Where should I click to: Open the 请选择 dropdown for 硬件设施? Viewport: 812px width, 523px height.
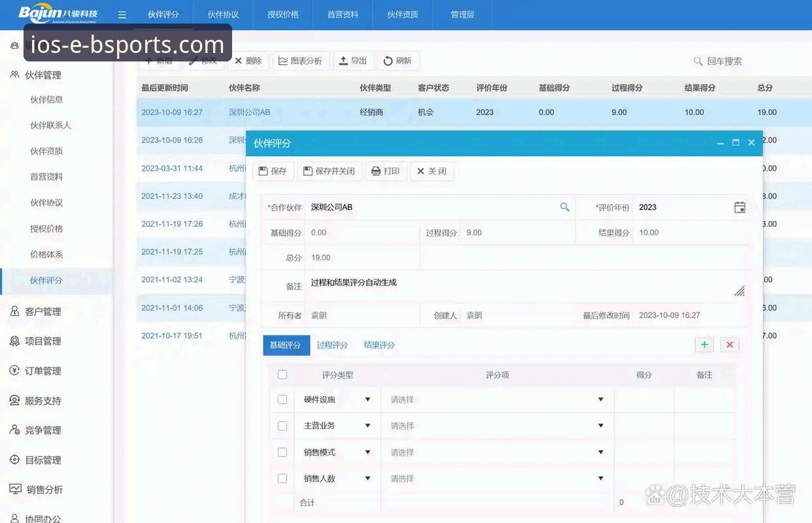(497, 399)
